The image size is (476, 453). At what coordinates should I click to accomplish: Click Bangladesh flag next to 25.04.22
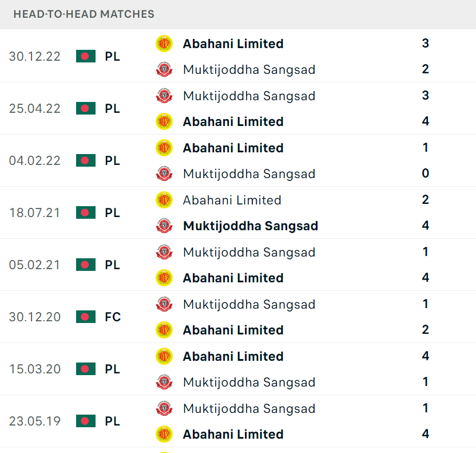click(x=86, y=108)
